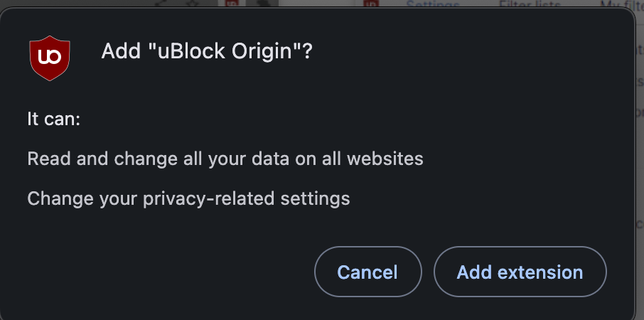Confirm with the Add extension button

520,272
